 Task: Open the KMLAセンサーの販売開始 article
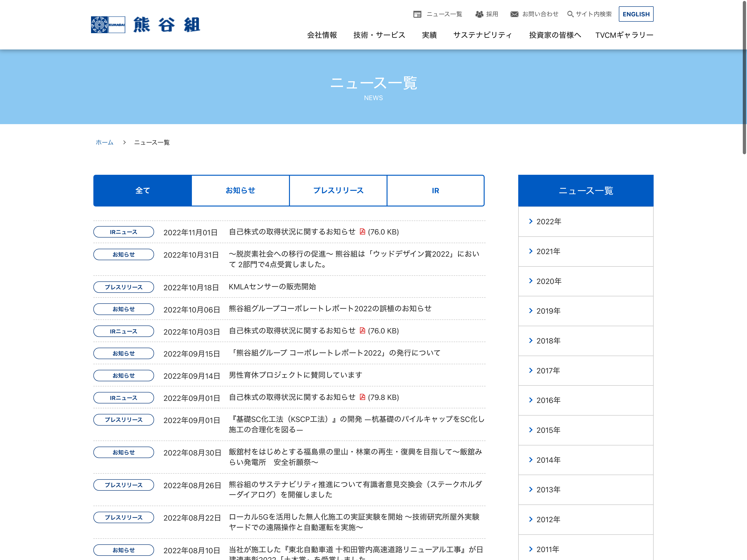coord(272,287)
